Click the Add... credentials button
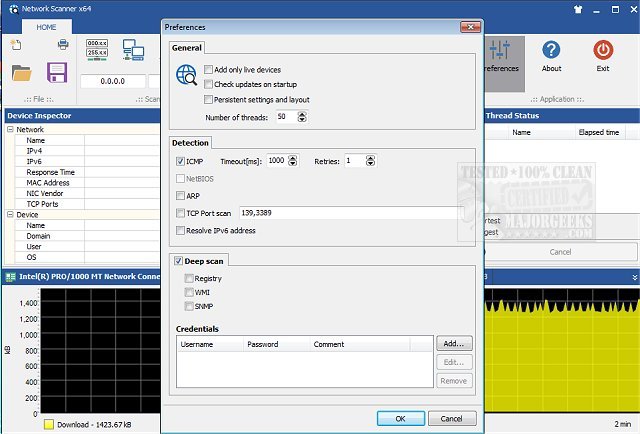This screenshot has height=434, width=640. point(454,343)
